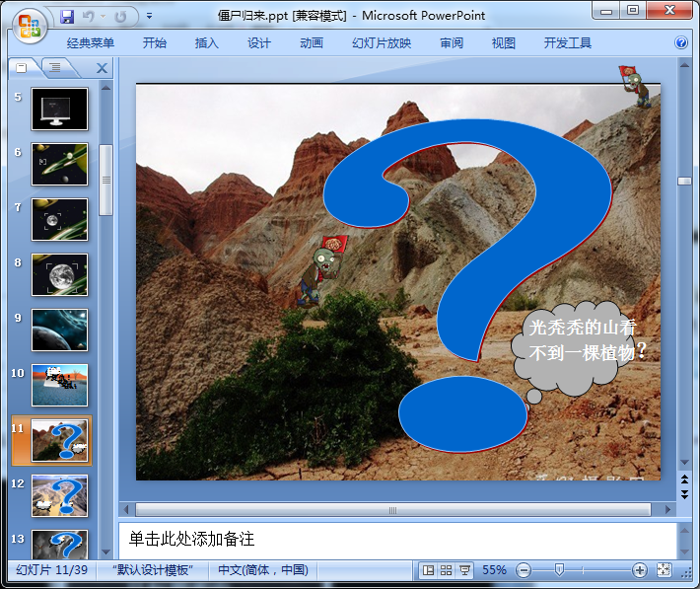Open the 审阅 ribbon tab
Screen dimensions: 700x589
click(x=452, y=42)
